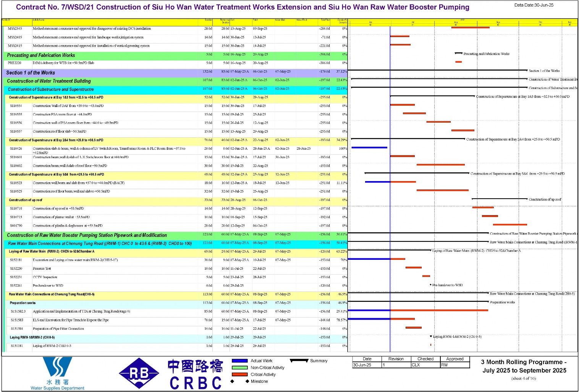Screen dimensions: 579x392
Task: Select the red Critical Activity legend swatch
Action: coord(239,374)
